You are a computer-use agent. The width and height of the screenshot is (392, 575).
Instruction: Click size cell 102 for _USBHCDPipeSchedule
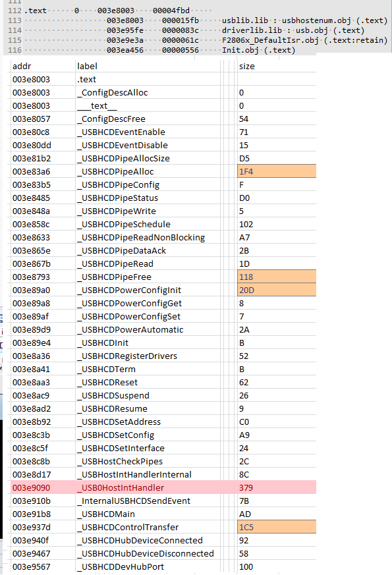pyautogui.click(x=277, y=224)
